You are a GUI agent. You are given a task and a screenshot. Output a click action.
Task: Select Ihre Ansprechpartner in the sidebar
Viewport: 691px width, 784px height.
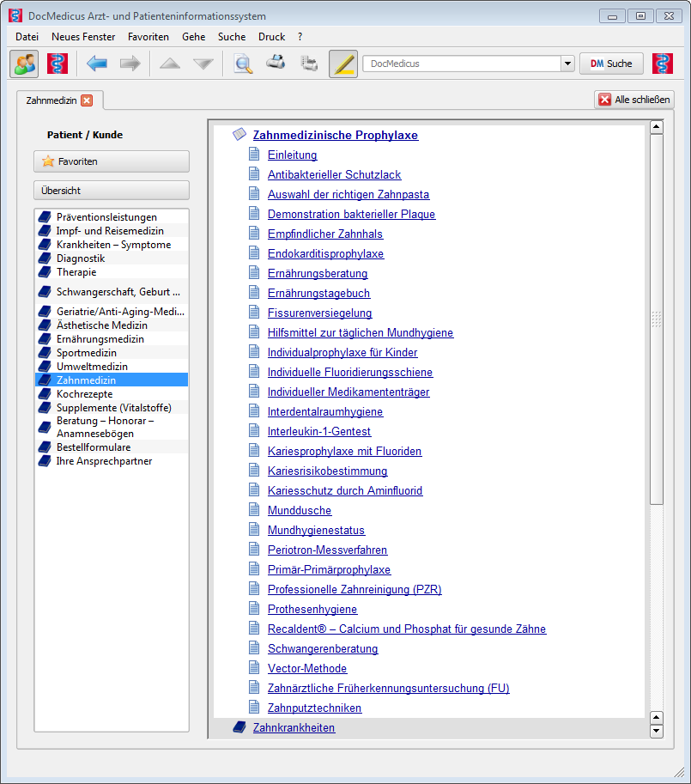(x=112, y=461)
